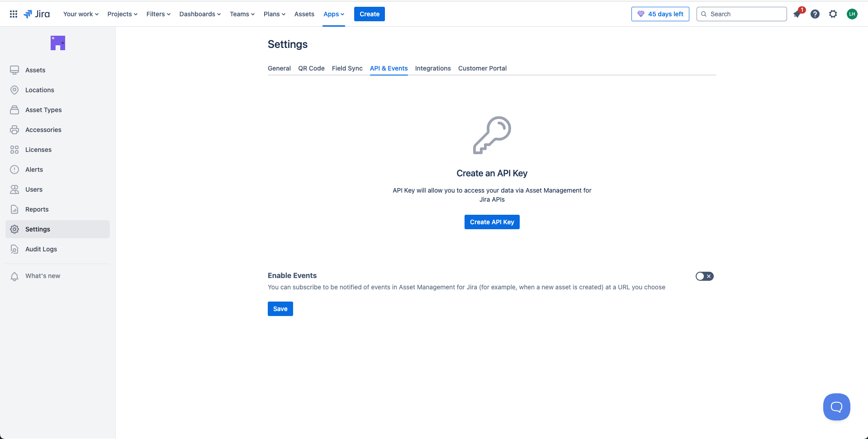Open the Dashboards dropdown
The height and width of the screenshot is (439, 868).
[x=200, y=14]
